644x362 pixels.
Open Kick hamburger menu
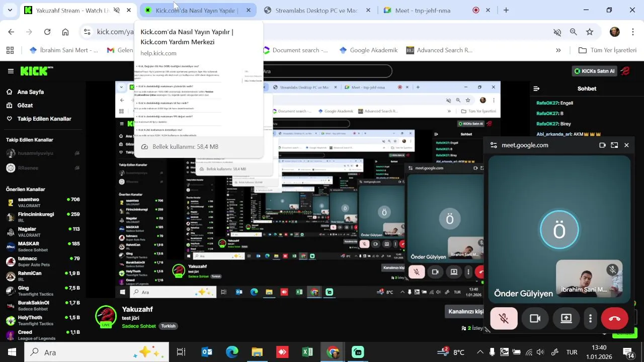(11, 71)
